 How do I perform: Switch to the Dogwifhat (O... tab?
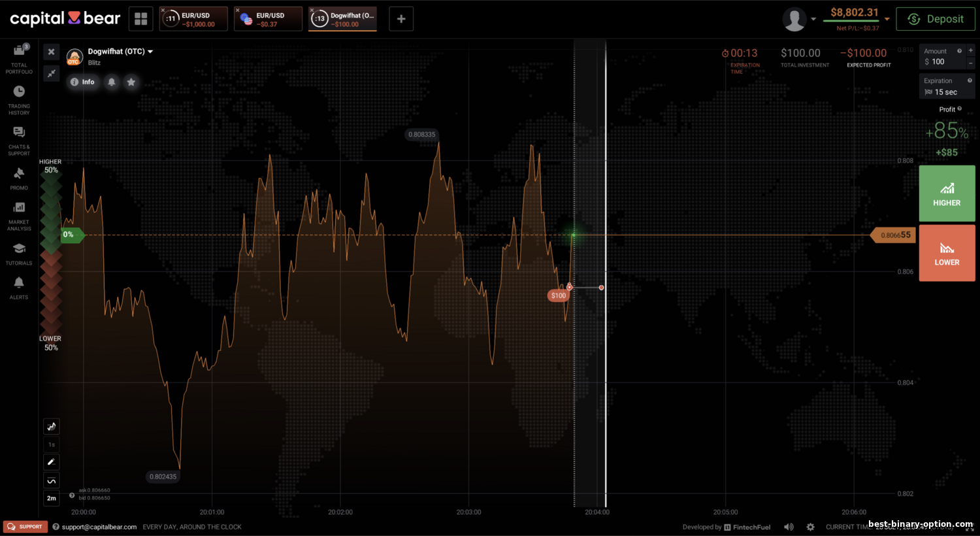pos(343,19)
